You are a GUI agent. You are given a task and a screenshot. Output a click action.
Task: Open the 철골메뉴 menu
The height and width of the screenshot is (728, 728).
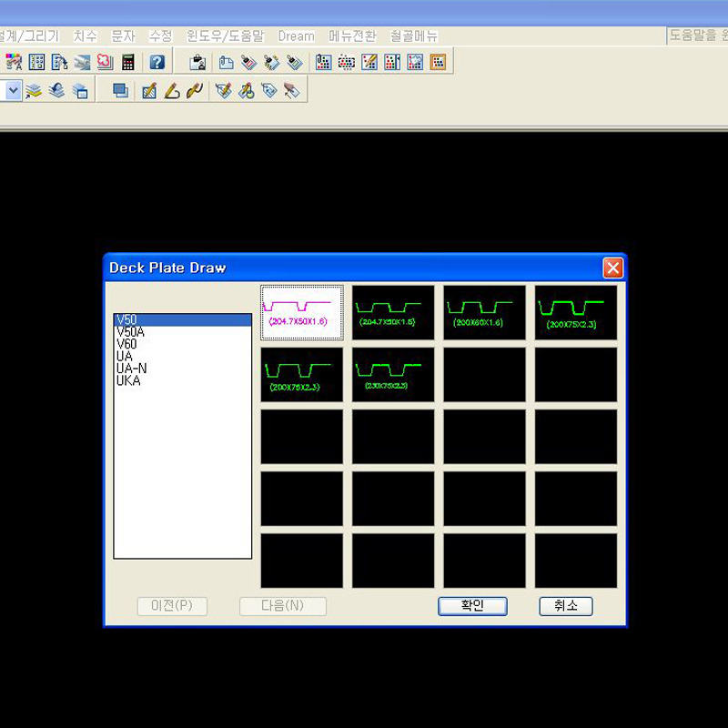414,36
